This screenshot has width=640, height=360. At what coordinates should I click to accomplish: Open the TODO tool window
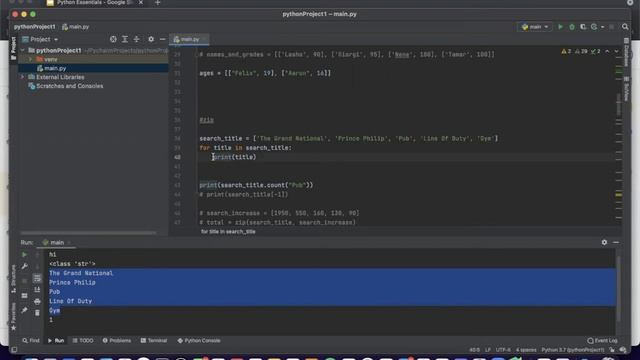tap(83, 340)
